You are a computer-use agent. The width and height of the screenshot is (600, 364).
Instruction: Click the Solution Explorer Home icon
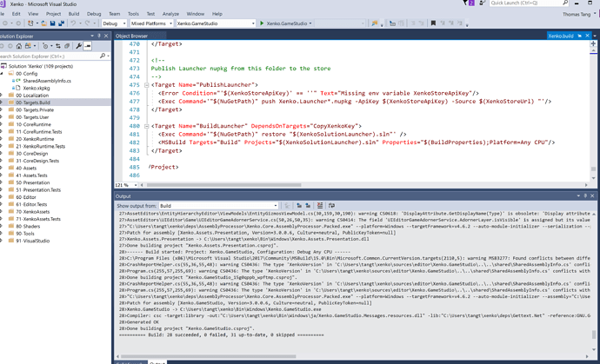point(19,46)
